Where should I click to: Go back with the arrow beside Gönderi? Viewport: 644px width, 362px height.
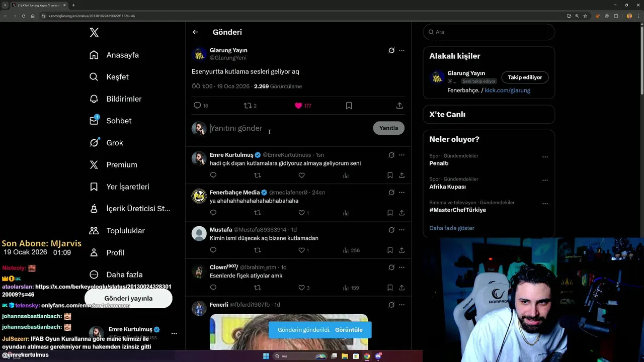point(195,32)
